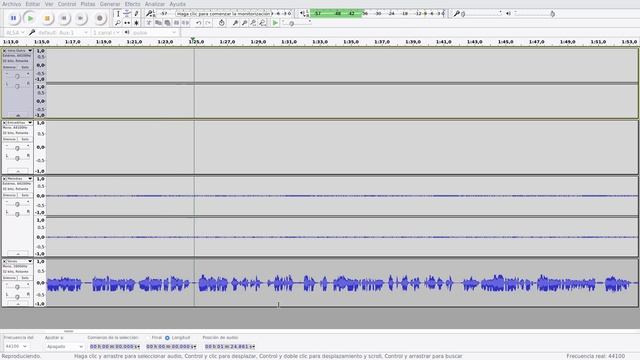640x360 pixels.
Task: Solo the second mono track
Action: coord(25,139)
